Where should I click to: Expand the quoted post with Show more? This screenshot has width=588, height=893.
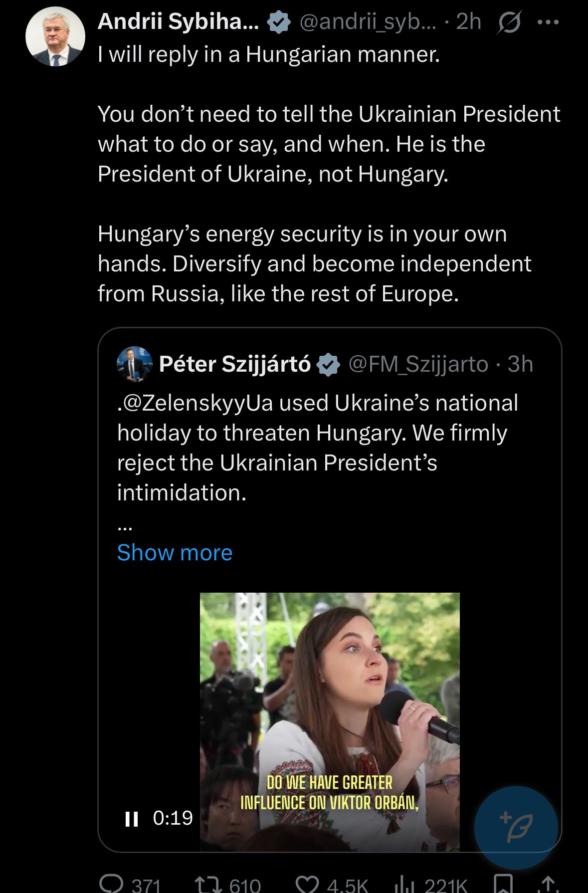point(175,553)
